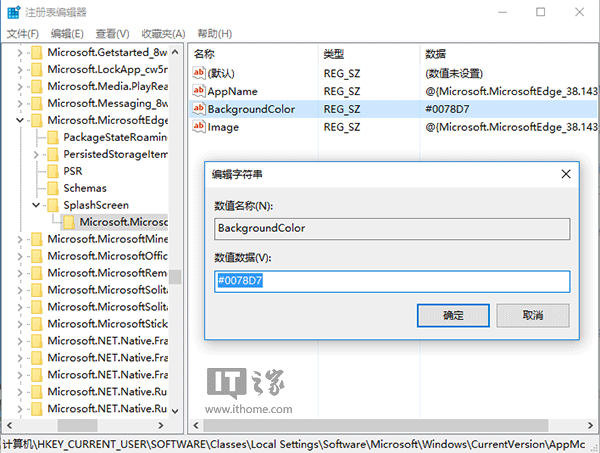This screenshot has height=453, width=600.
Task: Select the PackageStateRoamin tree item
Action: point(115,137)
